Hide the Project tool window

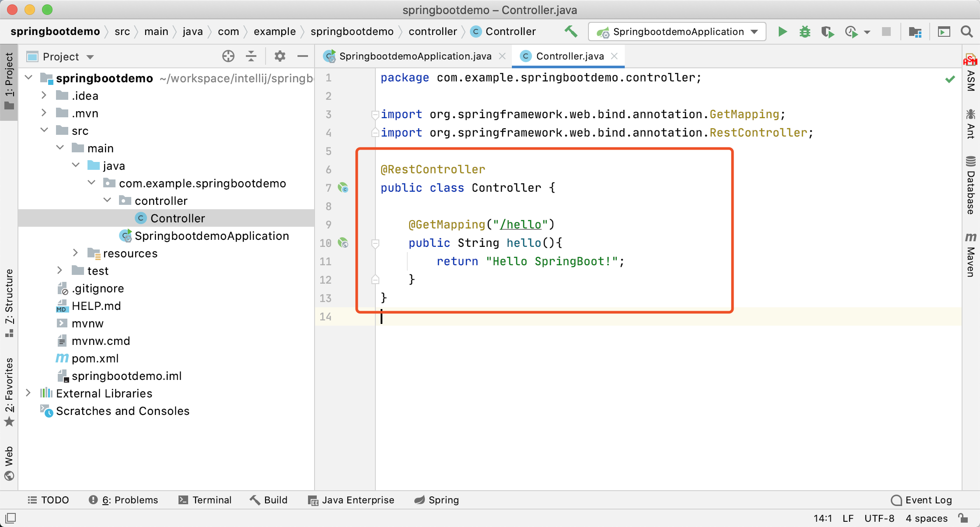(303, 56)
